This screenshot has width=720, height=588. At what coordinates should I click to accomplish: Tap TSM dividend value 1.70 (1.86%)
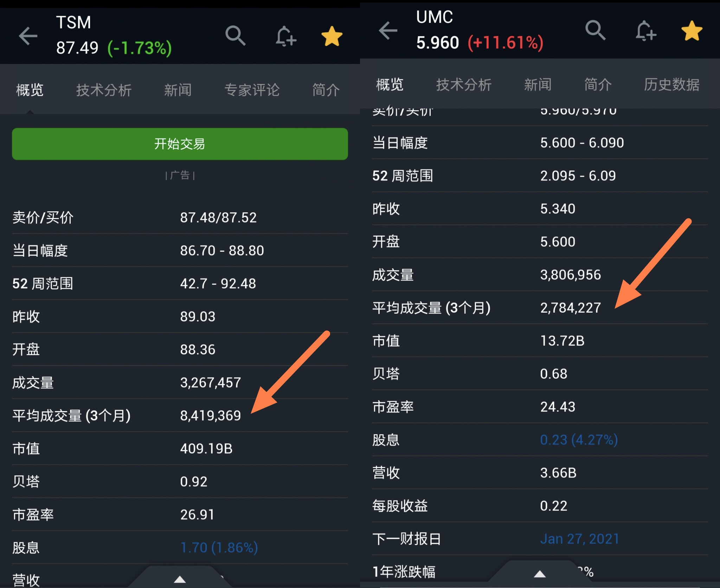pos(219,548)
